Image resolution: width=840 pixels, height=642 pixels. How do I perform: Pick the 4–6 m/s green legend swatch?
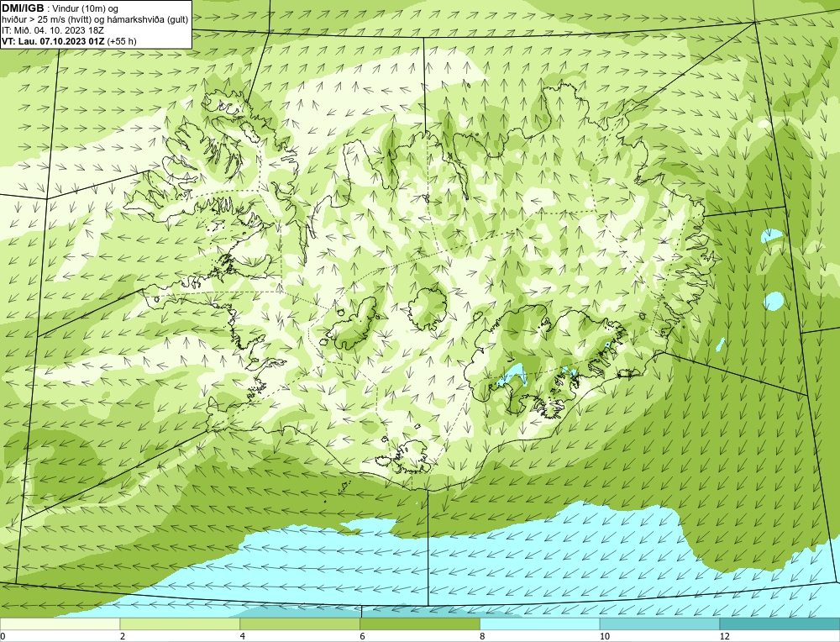pyautogui.click(x=300, y=624)
